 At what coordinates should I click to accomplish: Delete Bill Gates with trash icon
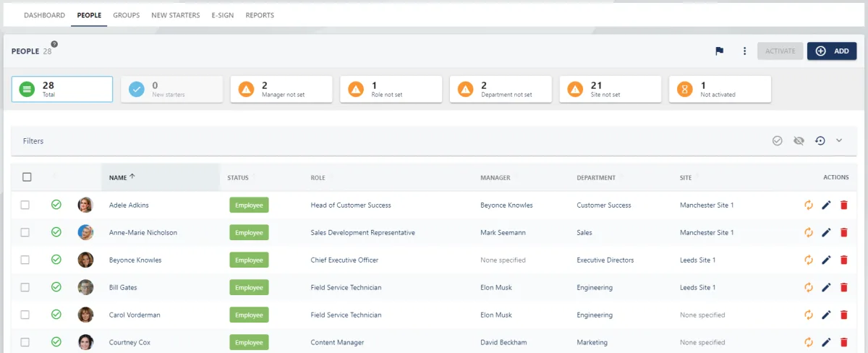(x=843, y=288)
